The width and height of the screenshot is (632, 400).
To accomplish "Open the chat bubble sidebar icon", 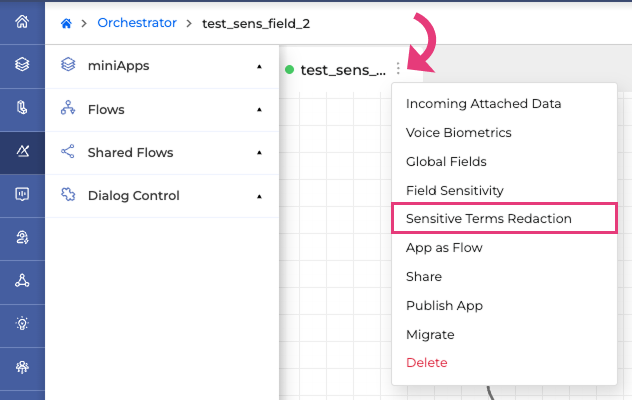I will pos(22,194).
